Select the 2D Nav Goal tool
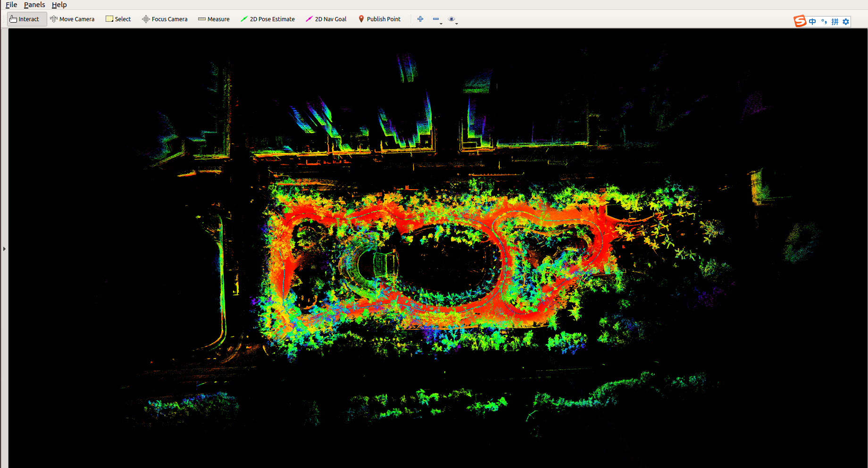The image size is (868, 468). (x=326, y=19)
